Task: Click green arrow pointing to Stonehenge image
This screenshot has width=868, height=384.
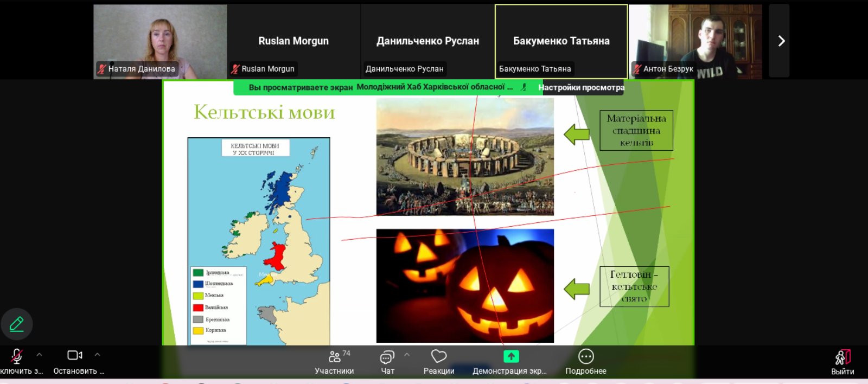Action: [577, 135]
